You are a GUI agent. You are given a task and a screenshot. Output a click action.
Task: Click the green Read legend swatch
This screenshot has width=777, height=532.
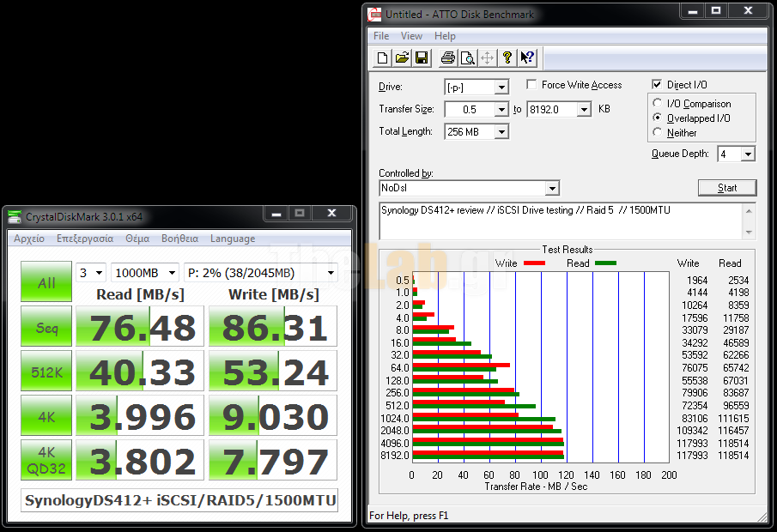(605, 263)
